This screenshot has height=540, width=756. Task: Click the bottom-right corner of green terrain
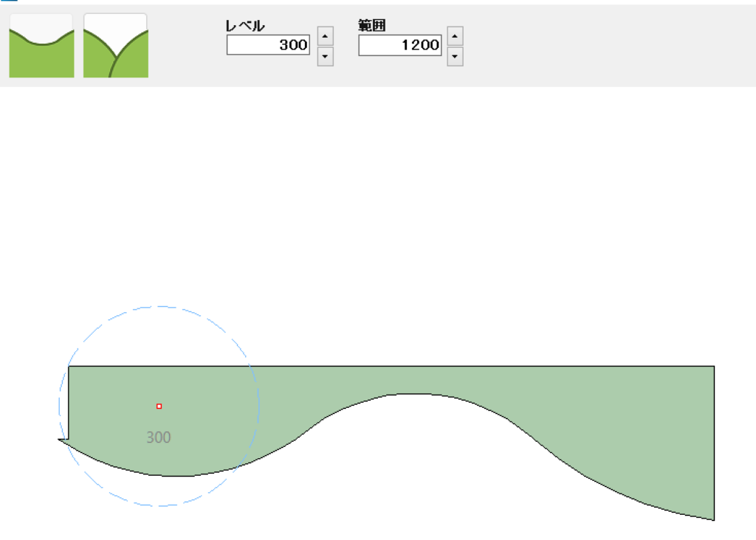713,519
